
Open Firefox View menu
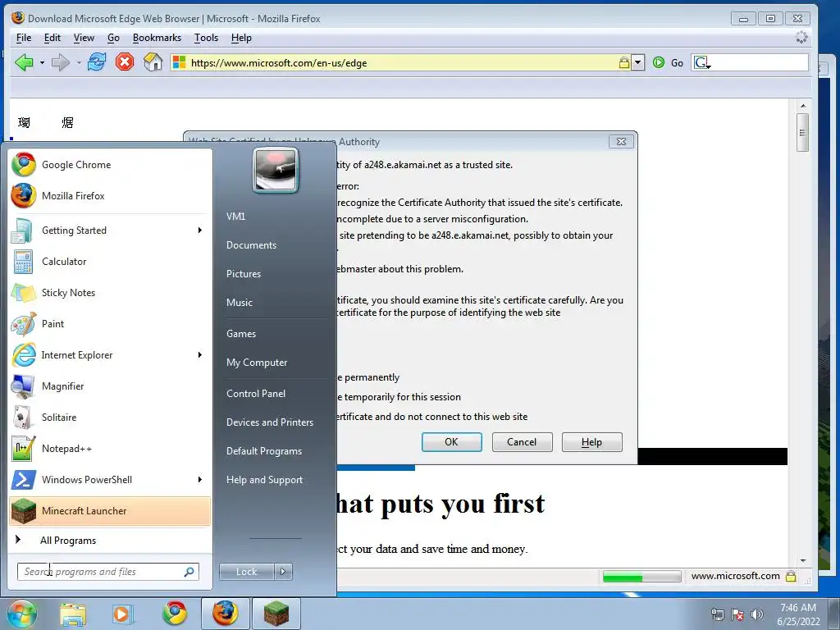[84, 38]
